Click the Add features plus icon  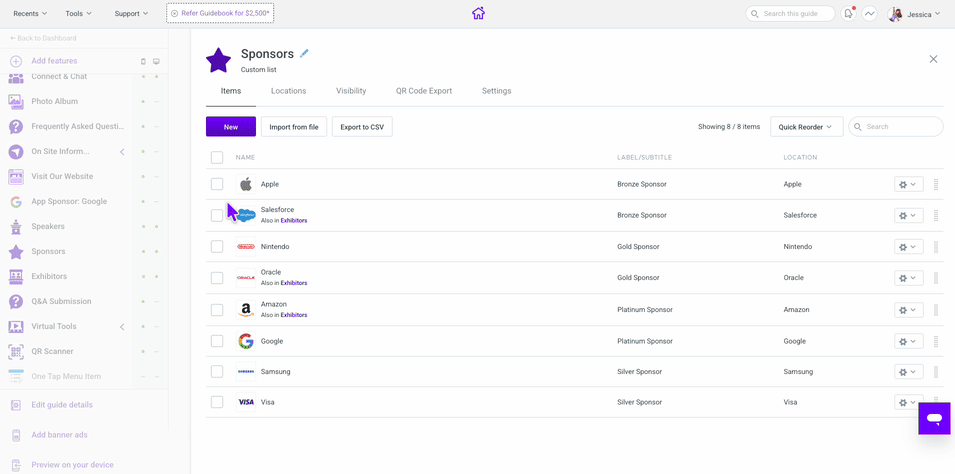click(16, 61)
